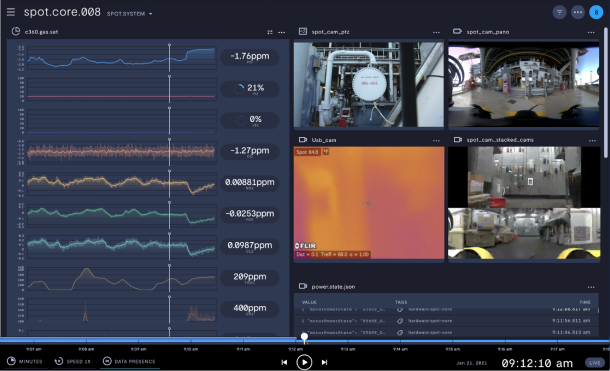Open spot_cam_stacked_cams panel options menu
Viewport: 610px width, 371px height.
[x=592, y=140]
